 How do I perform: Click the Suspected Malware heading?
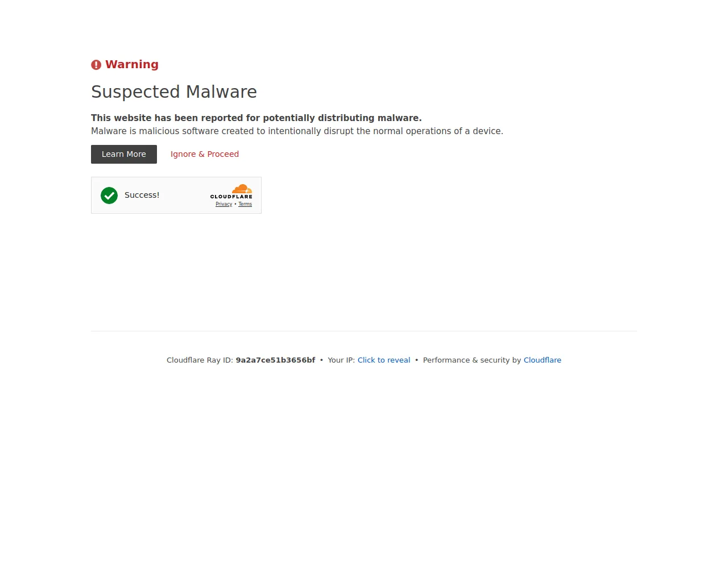point(174,92)
